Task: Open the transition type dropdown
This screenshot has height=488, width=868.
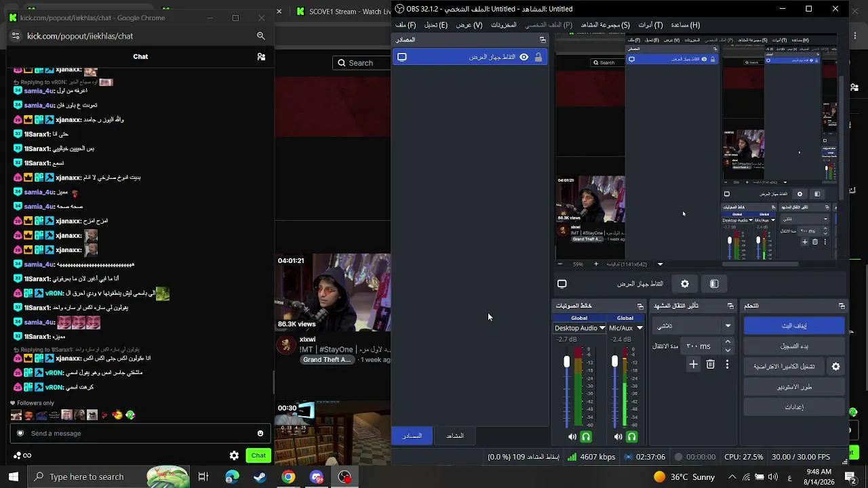Action: (693, 326)
